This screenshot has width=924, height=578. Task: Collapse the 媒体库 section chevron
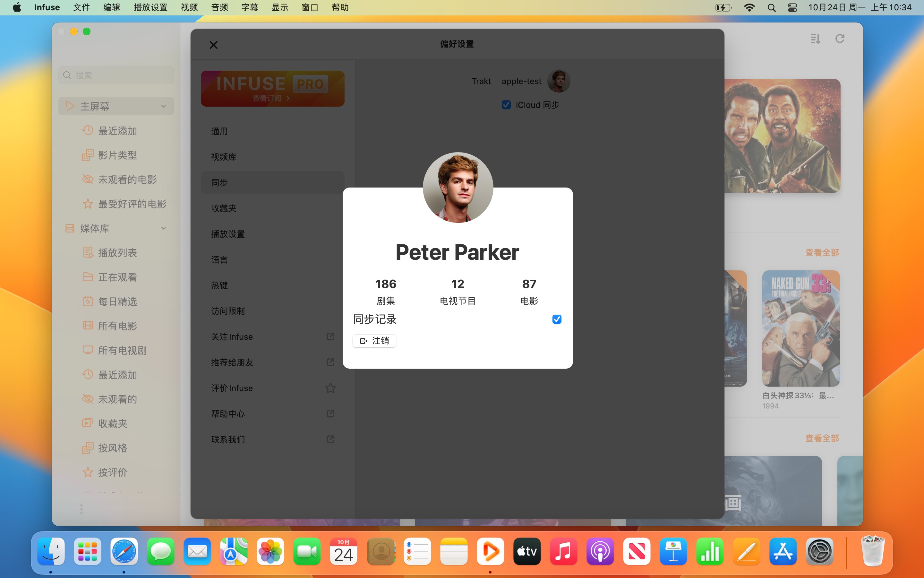163,228
